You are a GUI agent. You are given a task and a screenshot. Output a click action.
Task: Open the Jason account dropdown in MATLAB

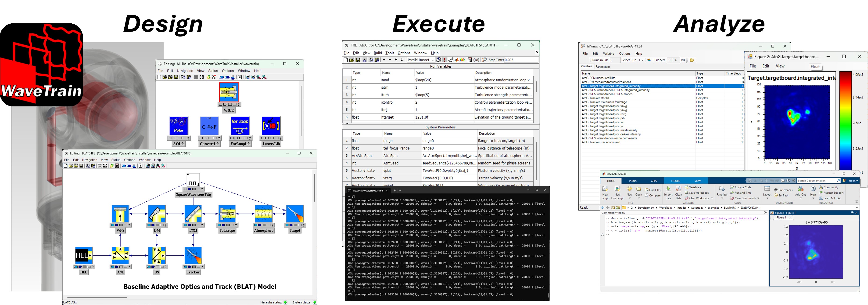[853, 181]
